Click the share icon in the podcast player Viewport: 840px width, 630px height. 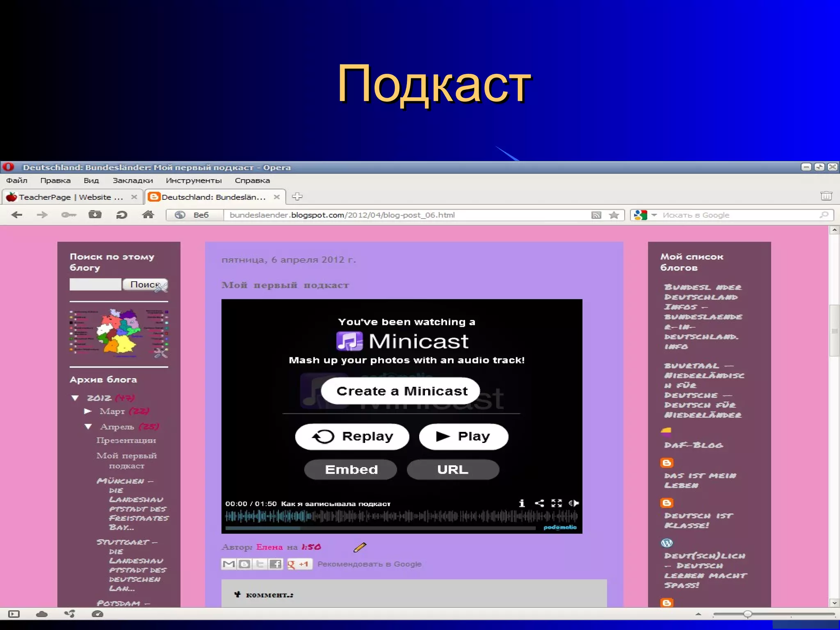click(539, 503)
